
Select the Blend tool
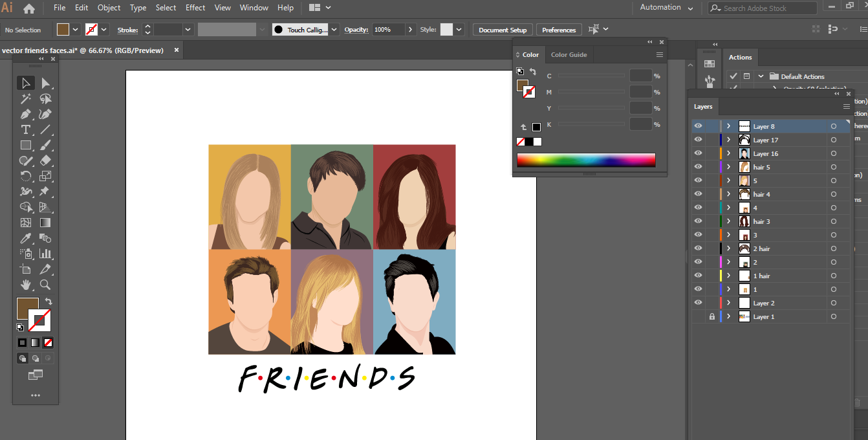click(x=45, y=238)
